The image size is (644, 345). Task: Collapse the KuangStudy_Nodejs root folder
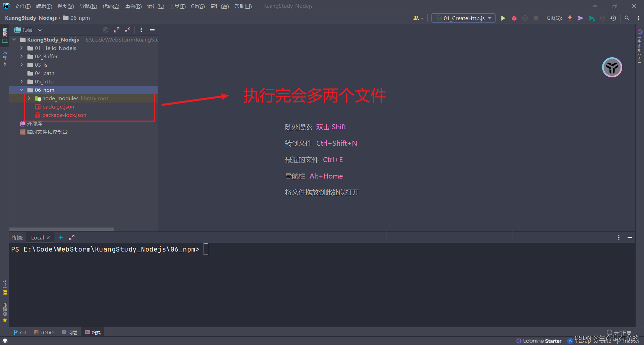(14, 40)
